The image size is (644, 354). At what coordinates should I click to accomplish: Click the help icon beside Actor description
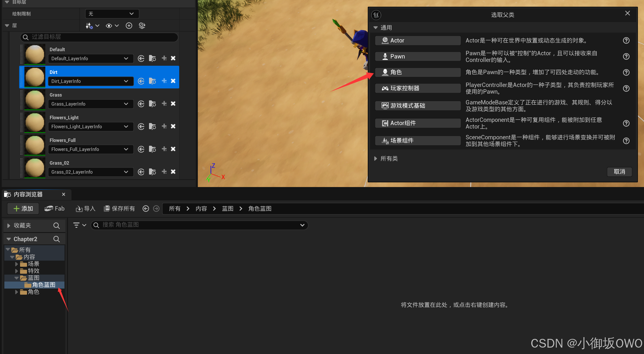(x=626, y=40)
